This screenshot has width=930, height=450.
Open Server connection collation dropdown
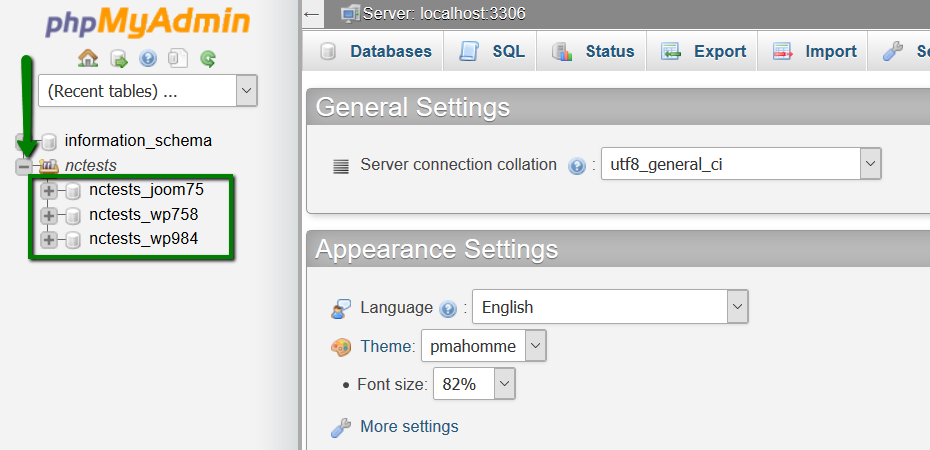pos(741,164)
